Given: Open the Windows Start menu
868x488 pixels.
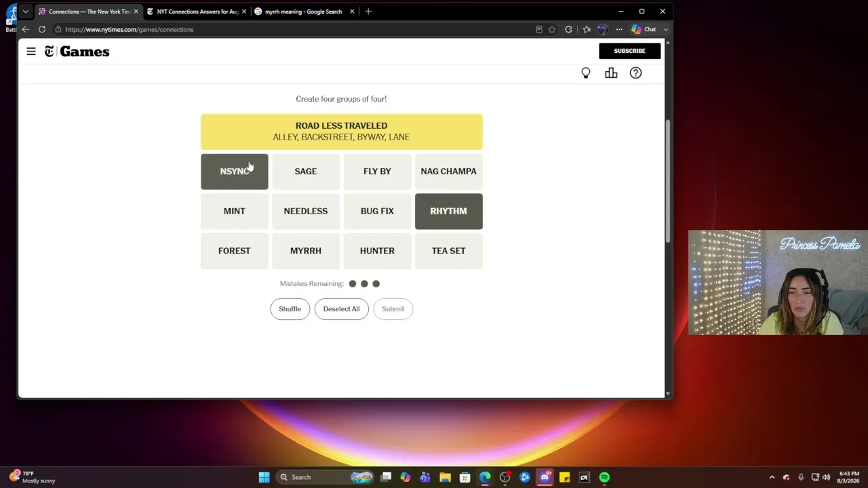Looking at the screenshot, I should (264, 477).
